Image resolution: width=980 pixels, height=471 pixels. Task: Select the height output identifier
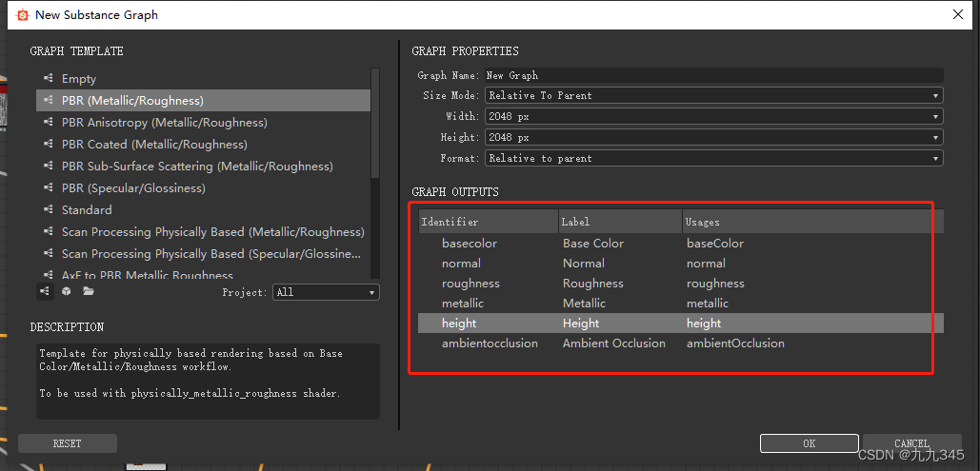459,323
